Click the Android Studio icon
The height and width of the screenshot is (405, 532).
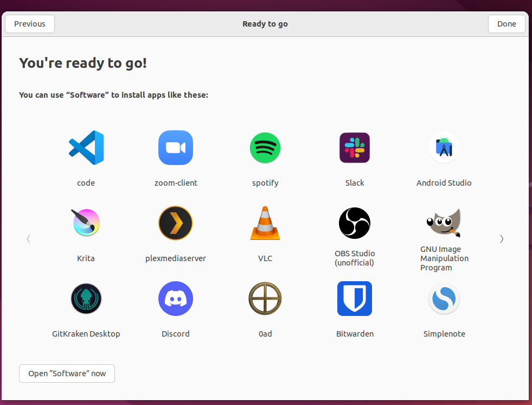tap(444, 148)
